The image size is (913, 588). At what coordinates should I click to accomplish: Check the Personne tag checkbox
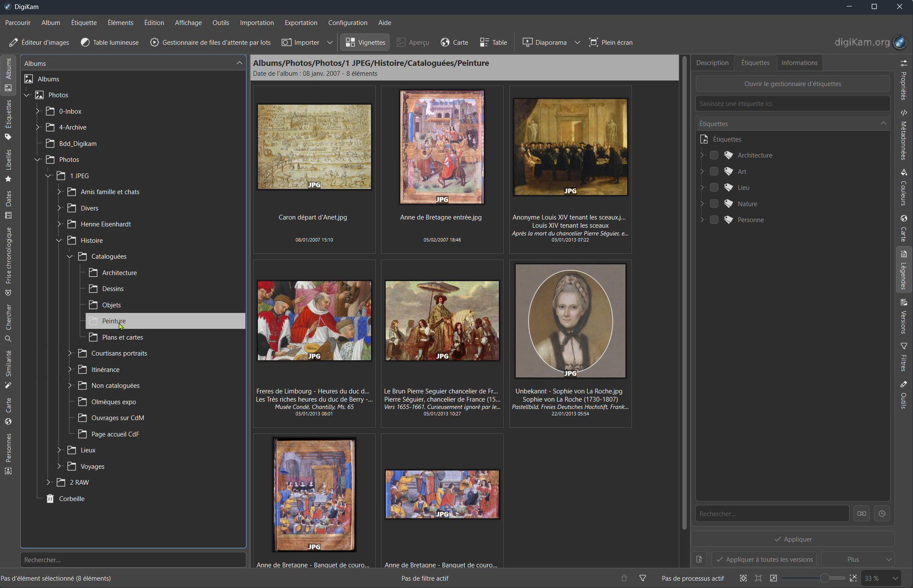(714, 220)
